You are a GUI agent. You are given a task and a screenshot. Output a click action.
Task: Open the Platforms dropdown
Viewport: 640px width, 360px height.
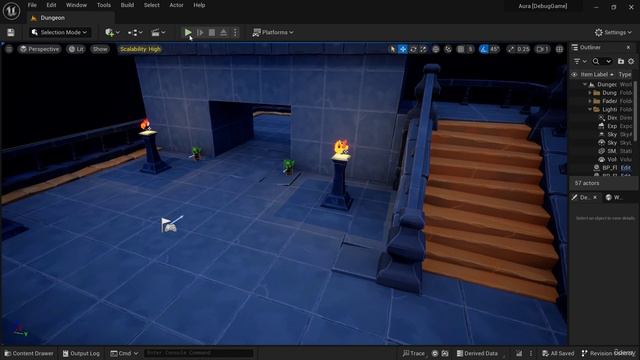point(273,32)
